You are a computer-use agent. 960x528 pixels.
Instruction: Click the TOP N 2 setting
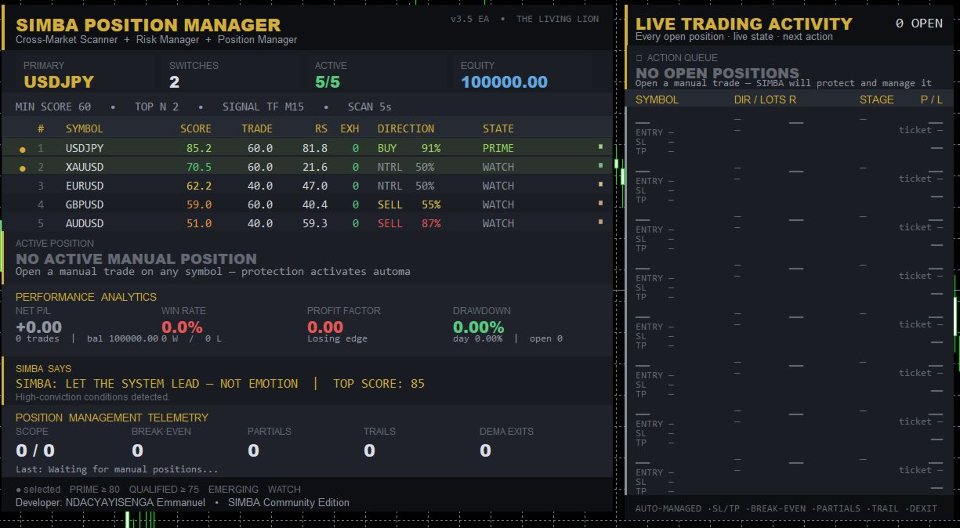[157, 107]
